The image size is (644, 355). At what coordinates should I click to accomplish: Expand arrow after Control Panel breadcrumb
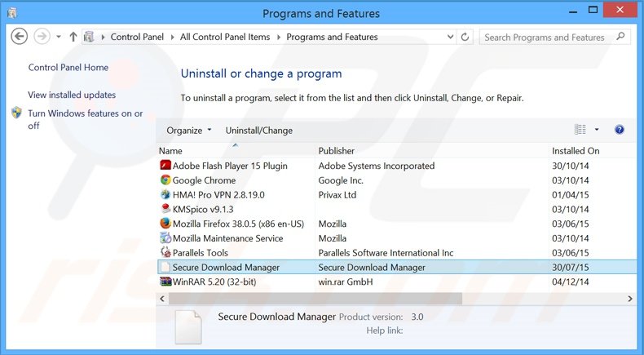point(172,37)
